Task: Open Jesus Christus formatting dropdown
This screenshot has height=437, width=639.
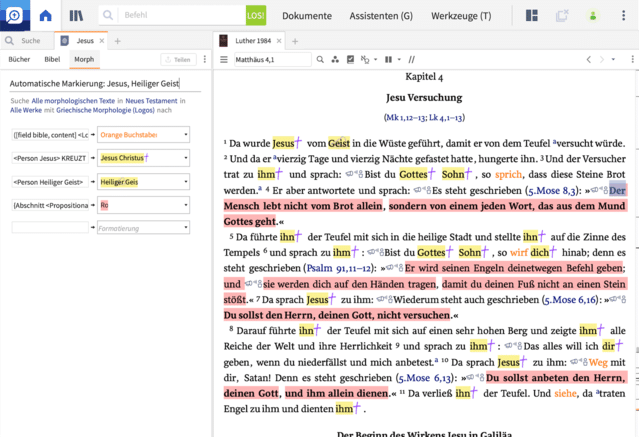Action: 143,158
